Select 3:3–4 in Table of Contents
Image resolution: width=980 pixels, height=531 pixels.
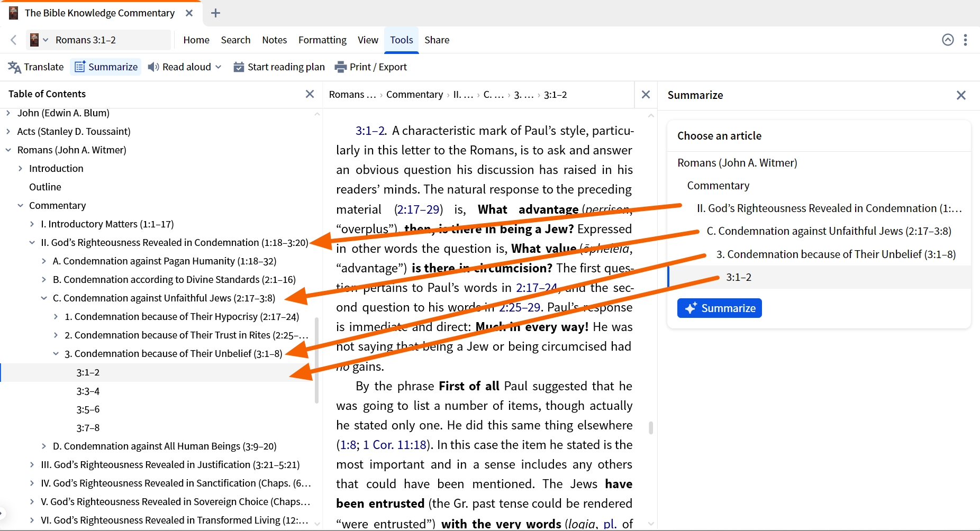pyautogui.click(x=88, y=391)
